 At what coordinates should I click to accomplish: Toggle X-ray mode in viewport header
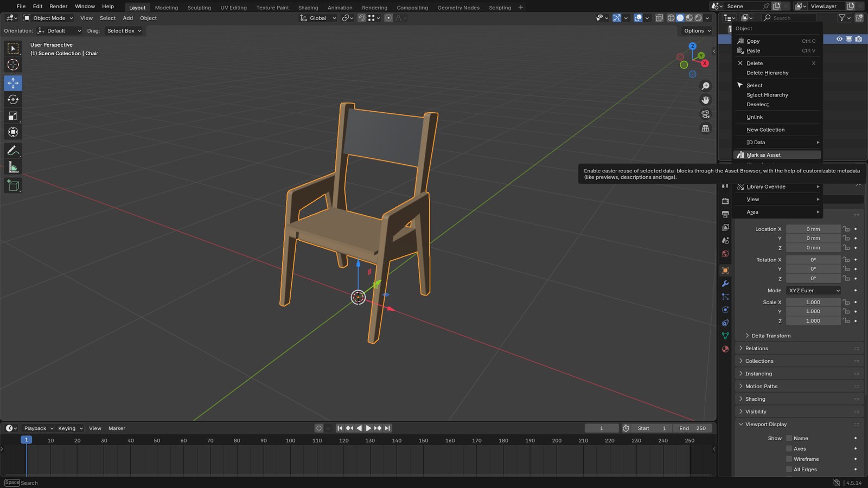pos(659,18)
